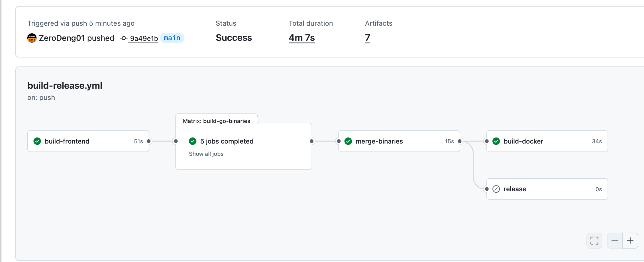Click the fullscreen graph icon
Viewport: 644px width, 262px height.
pos(594,241)
